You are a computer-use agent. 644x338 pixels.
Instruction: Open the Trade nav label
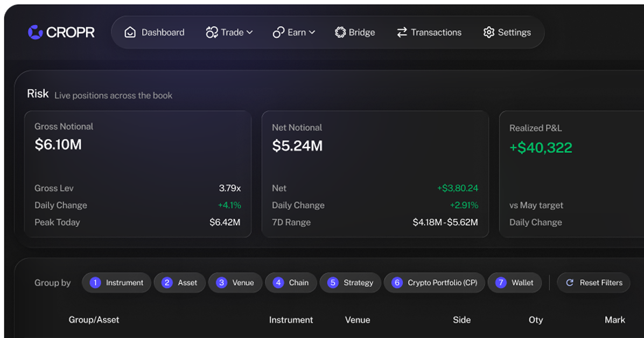[x=232, y=32]
